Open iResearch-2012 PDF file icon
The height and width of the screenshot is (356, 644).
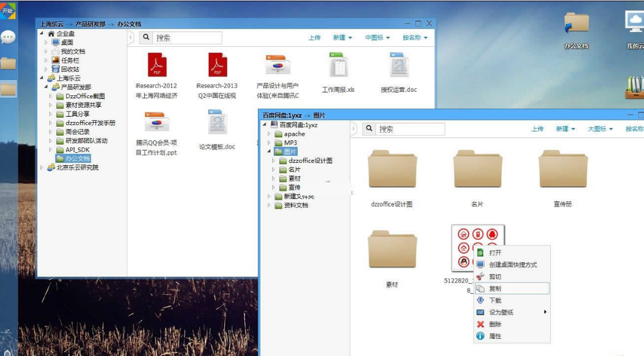click(x=157, y=65)
